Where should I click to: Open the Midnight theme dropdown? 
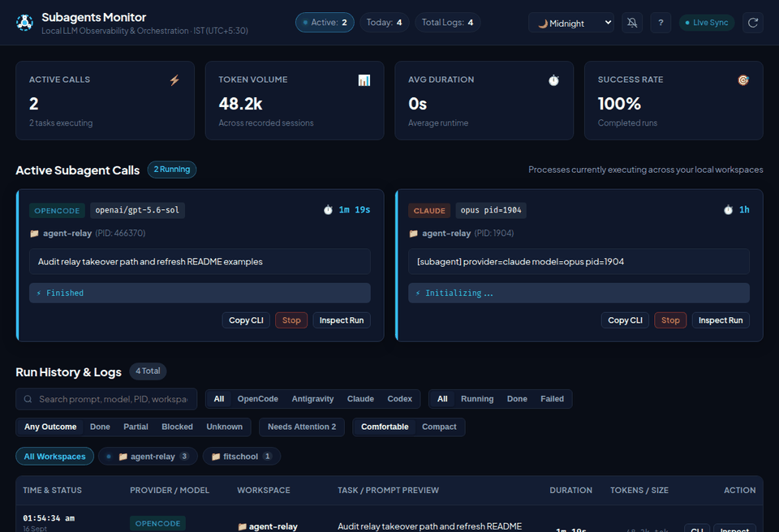coord(571,23)
